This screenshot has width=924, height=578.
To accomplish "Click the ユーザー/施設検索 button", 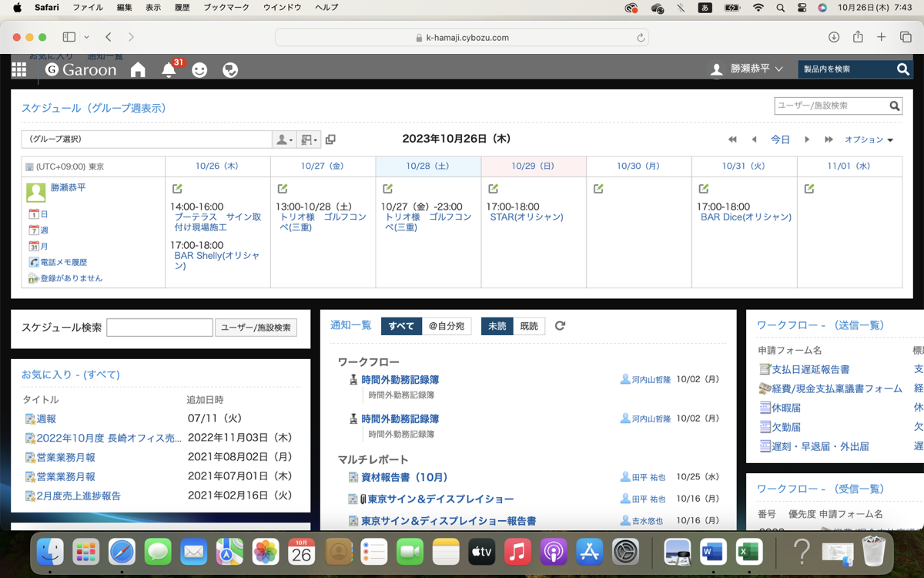I will tap(256, 328).
